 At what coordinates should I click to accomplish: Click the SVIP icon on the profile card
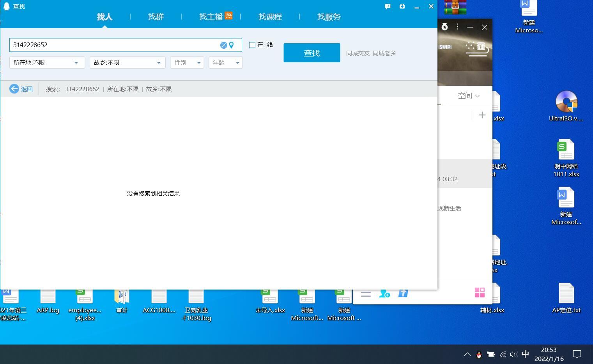tap(444, 47)
